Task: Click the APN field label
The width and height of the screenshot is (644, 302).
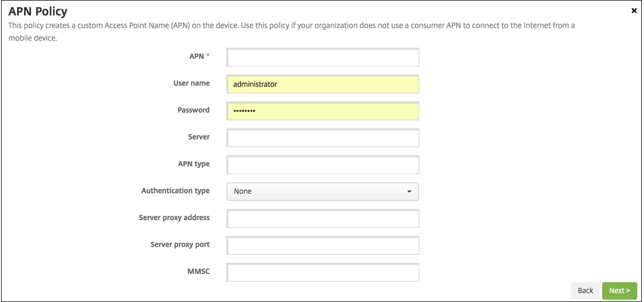Action: click(197, 57)
